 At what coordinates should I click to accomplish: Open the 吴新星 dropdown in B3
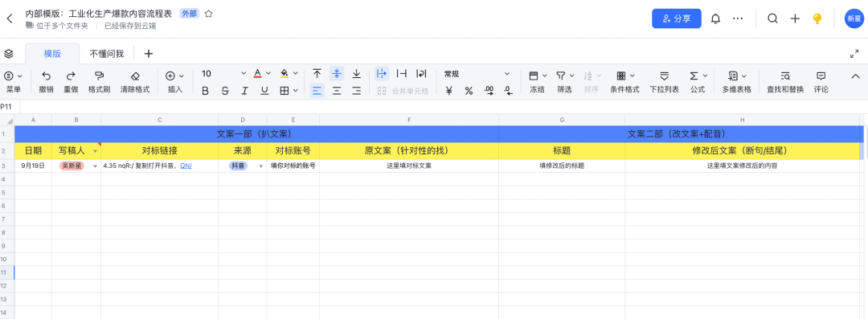pyautogui.click(x=95, y=166)
